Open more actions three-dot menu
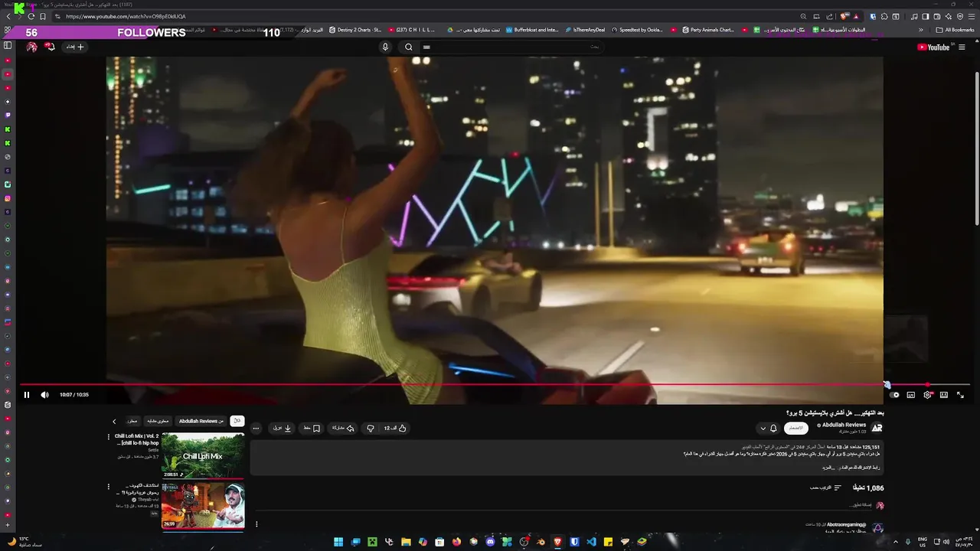The image size is (980, 551). [256, 429]
